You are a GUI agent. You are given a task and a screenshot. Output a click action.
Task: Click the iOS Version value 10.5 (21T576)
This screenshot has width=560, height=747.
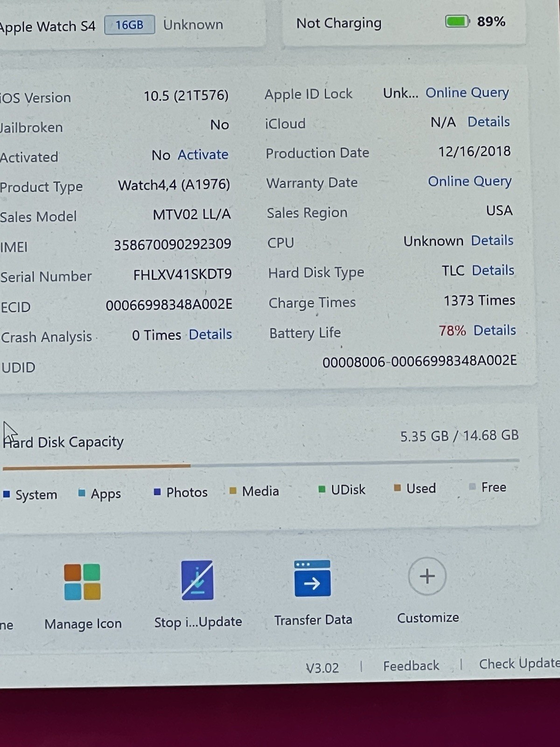tap(186, 96)
